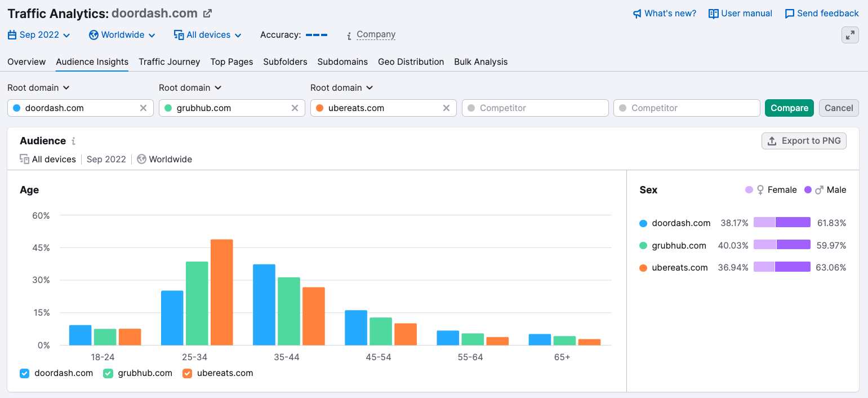Click the Send feedback link
The width and height of the screenshot is (868, 398).
click(x=822, y=14)
